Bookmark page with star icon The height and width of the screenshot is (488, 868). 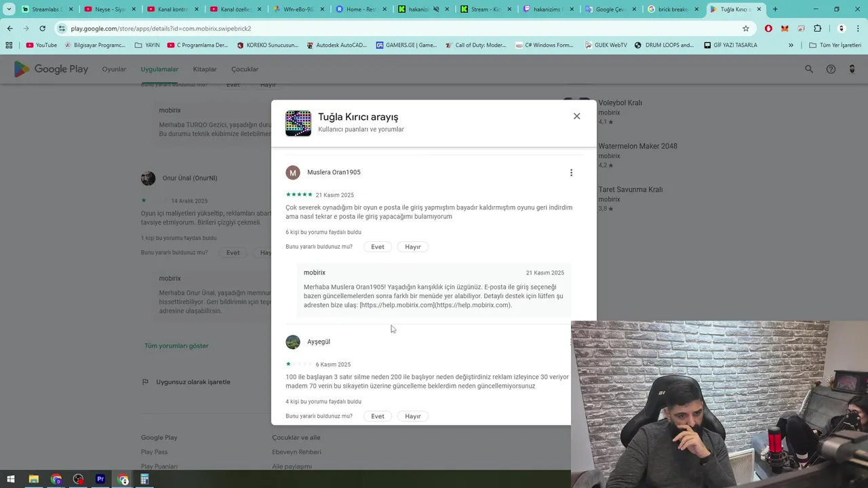(746, 28)
